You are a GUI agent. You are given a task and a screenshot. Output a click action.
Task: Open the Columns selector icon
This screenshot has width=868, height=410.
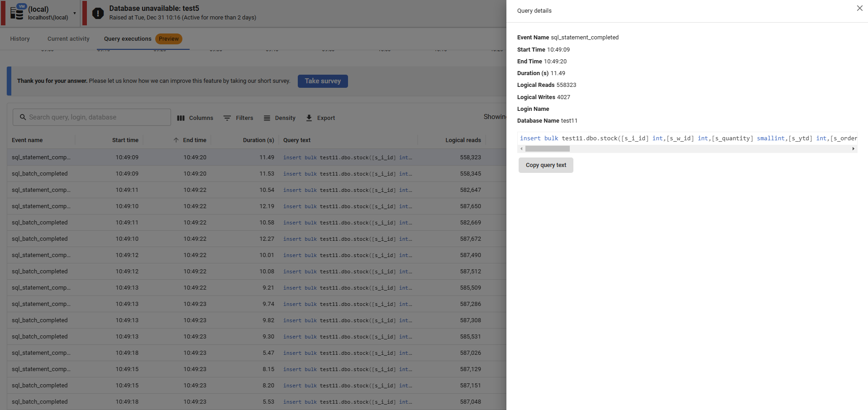tap(180, 118)
